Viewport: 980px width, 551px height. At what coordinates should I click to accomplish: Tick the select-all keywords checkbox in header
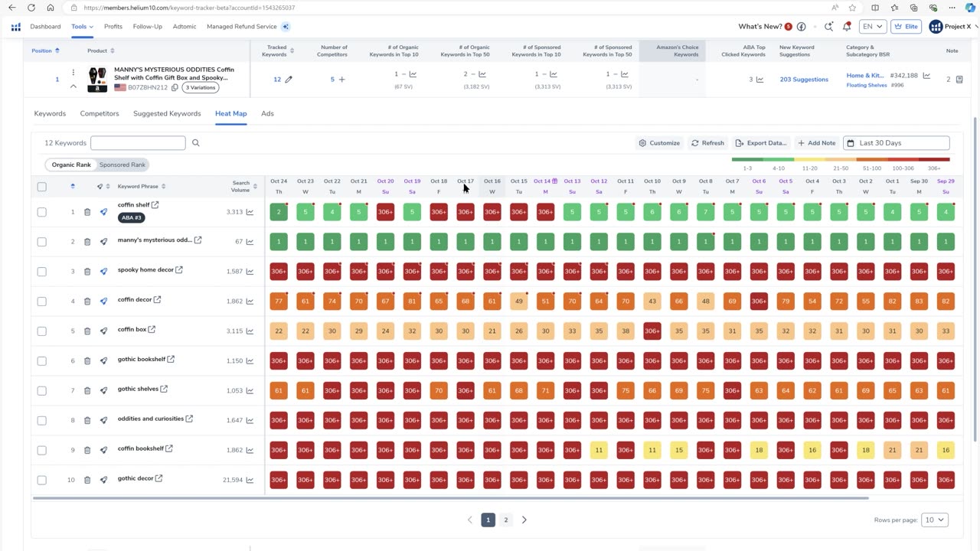(x=42, y=187)
